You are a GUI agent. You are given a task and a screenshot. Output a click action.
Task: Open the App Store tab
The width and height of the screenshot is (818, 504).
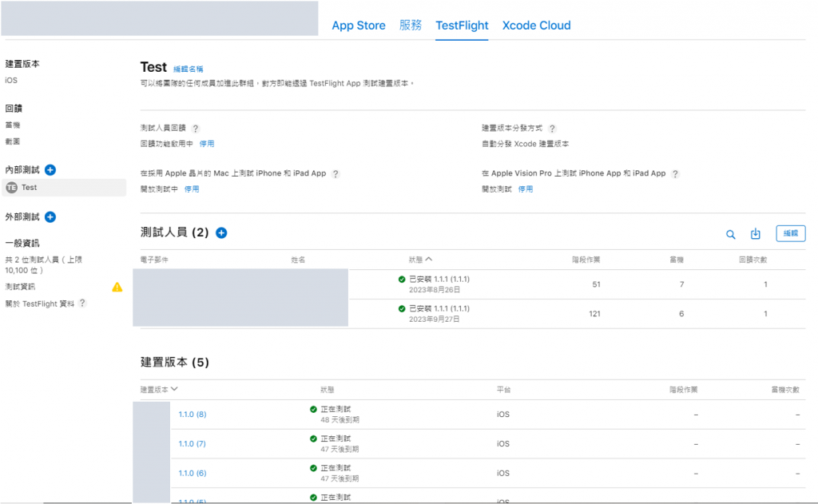pyautogui.click(x=359, y=25)
